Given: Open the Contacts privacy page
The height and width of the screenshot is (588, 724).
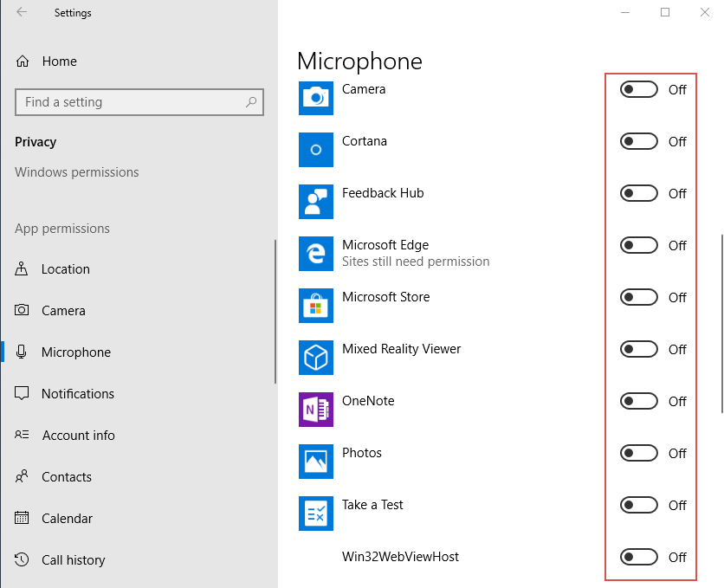Looking at the screenshot, I should click(x=139, y=477).
